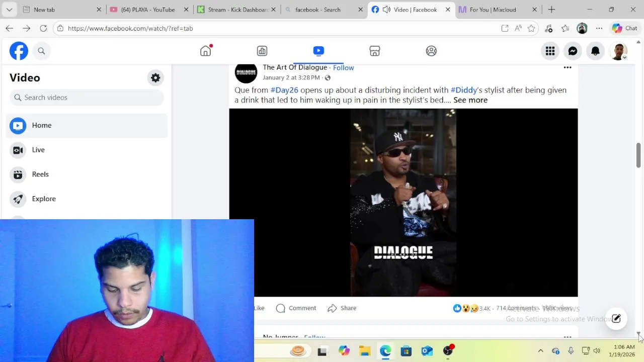The image size is (644, 362).
Task: Open account profile picture menu
Action: click(618, 51)
